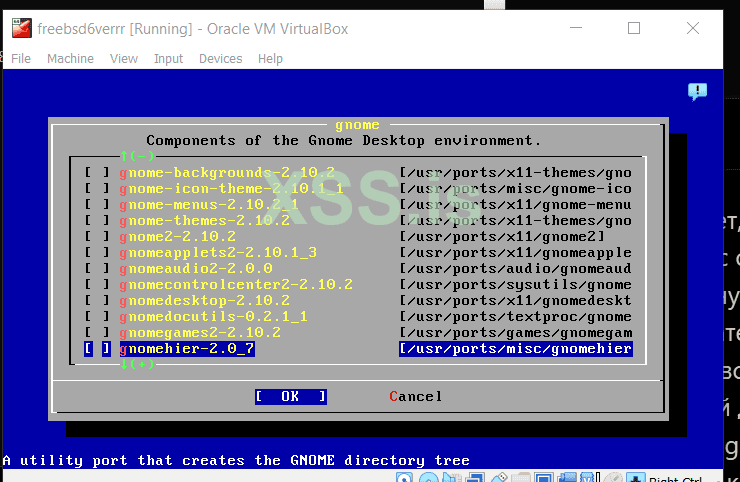Select the gnomegames2-2.10.2 package name

200,333
